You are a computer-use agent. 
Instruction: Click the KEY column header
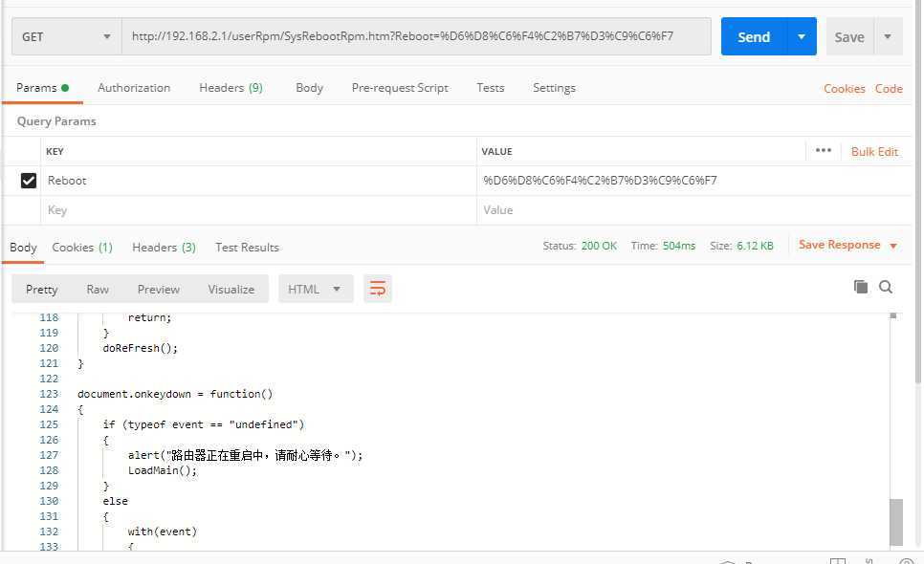point(55,151)
